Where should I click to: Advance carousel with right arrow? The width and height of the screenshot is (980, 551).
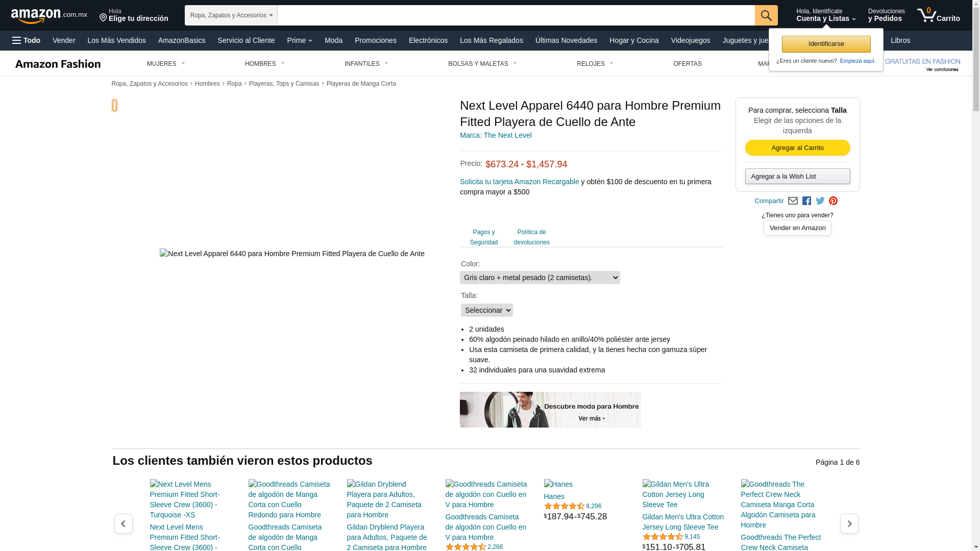pos(849,523)
